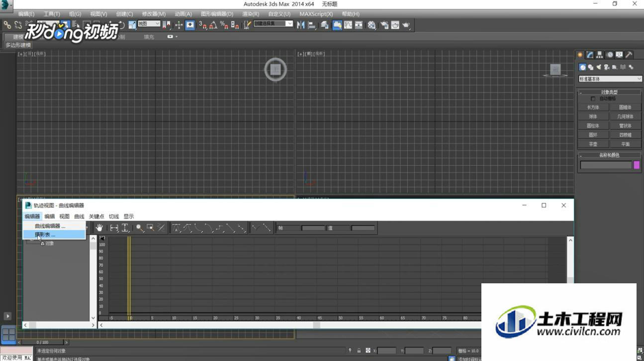
Task: Click the Track View horizontal scrollbar thumb
Action: coord(316,325)
